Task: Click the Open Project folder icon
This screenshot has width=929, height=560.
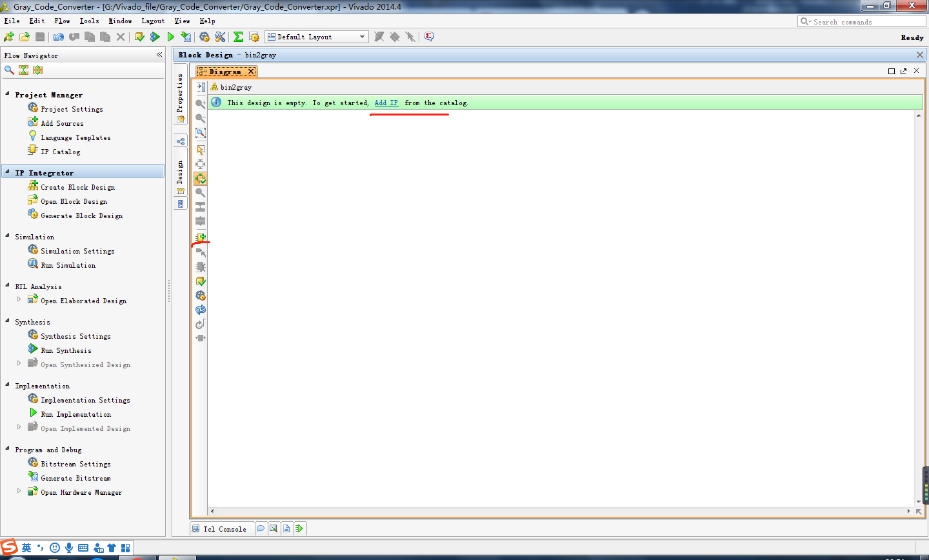Action: coord(24,37)
